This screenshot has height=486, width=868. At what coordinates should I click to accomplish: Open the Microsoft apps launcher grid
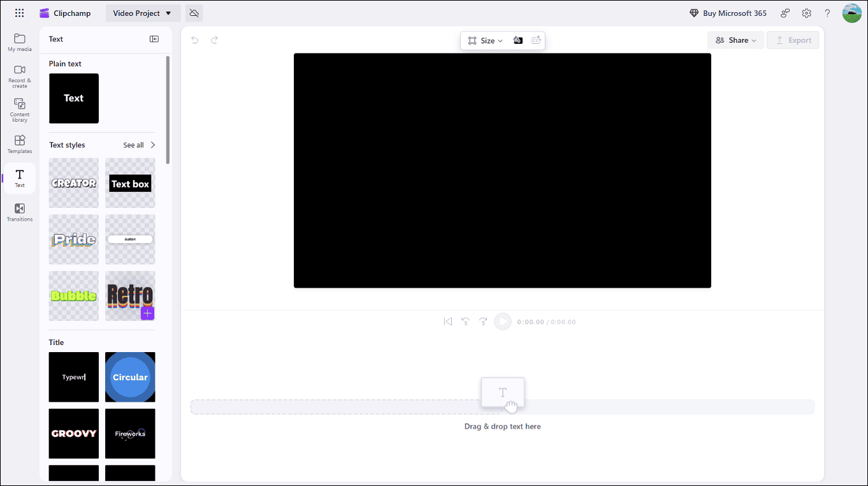[19, 13]
